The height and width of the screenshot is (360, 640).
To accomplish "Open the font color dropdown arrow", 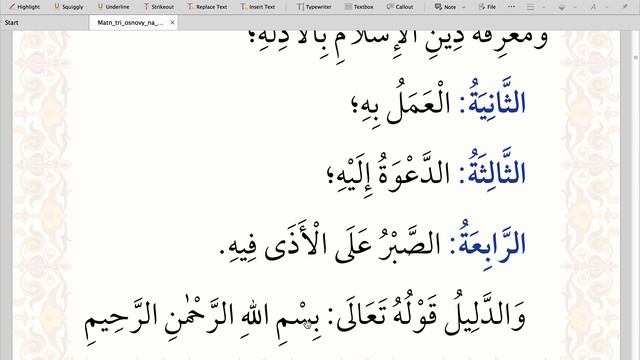I will [x=606, y=7].
